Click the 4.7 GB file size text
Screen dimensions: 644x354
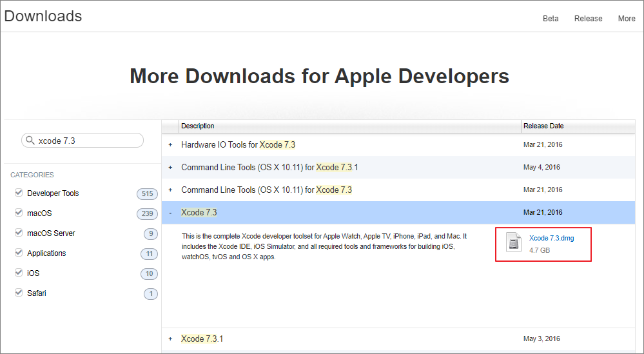tap(540, 250)
